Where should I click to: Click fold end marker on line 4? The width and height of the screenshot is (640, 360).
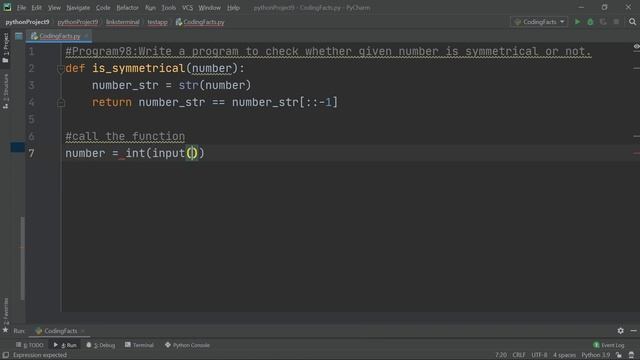(x=61, y=103)
